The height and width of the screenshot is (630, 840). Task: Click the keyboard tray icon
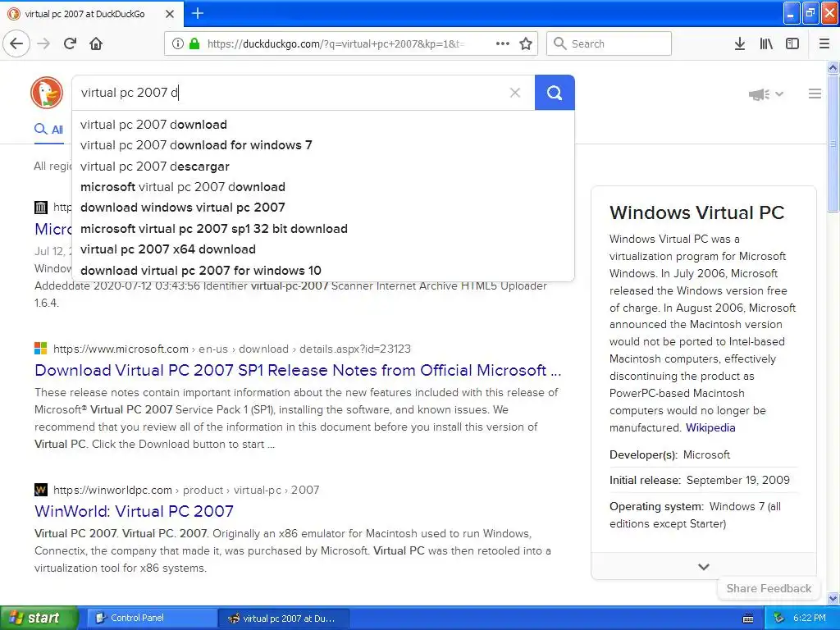pyautogui.click(x=748, y=619)
